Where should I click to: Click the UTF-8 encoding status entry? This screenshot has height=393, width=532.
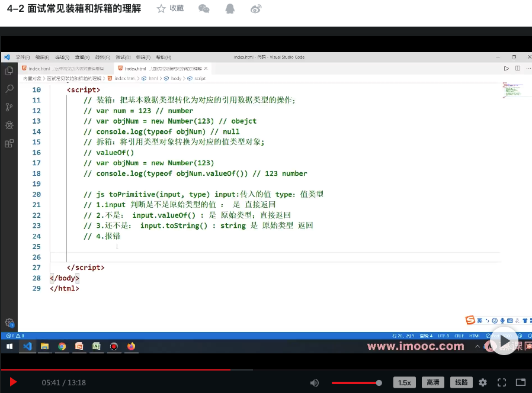pos(444,336)
